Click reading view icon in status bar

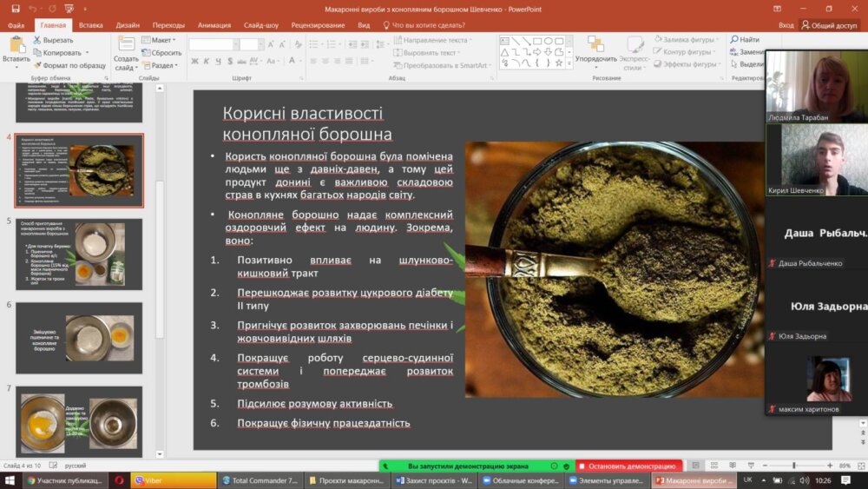click(x=733, y=466)
